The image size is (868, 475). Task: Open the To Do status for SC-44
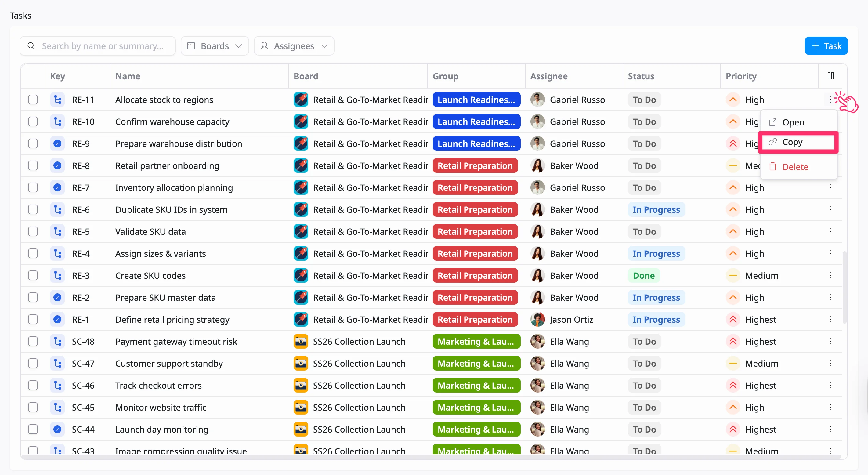tap(644, 429)
